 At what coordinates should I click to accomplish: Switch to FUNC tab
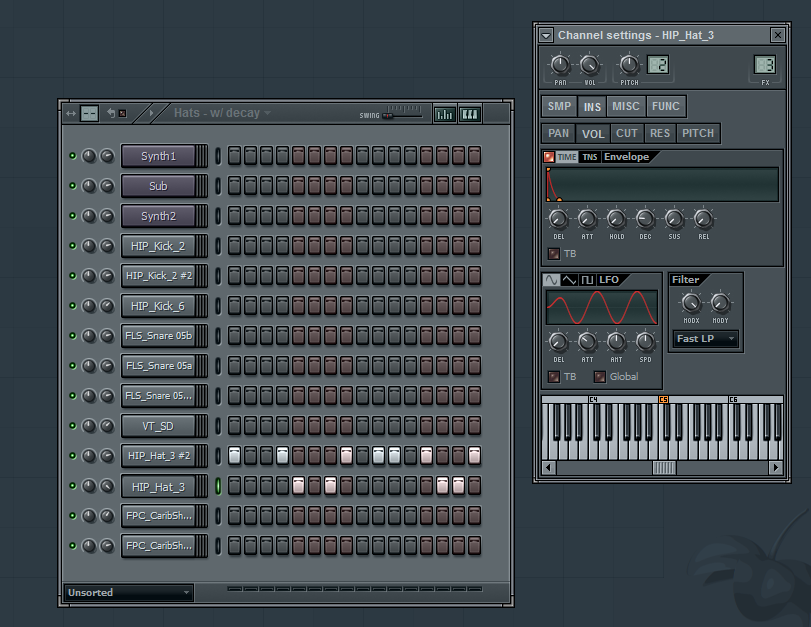click(666, 106)
